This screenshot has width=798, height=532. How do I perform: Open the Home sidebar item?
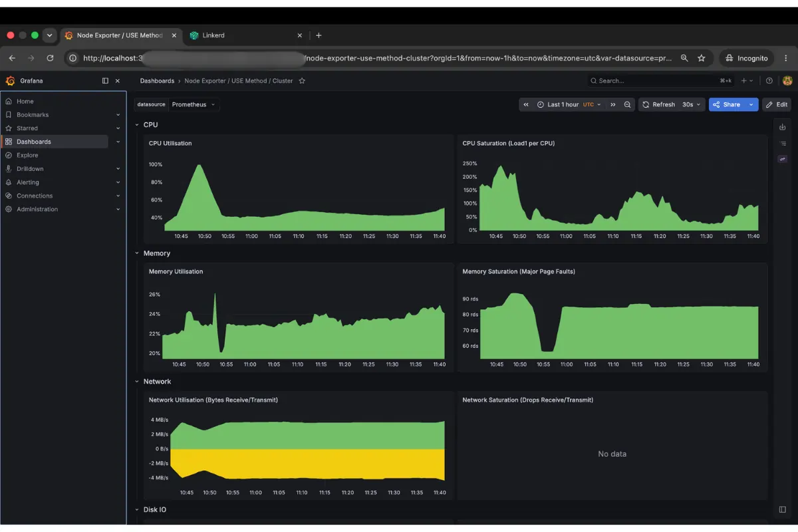coord(25,101)
